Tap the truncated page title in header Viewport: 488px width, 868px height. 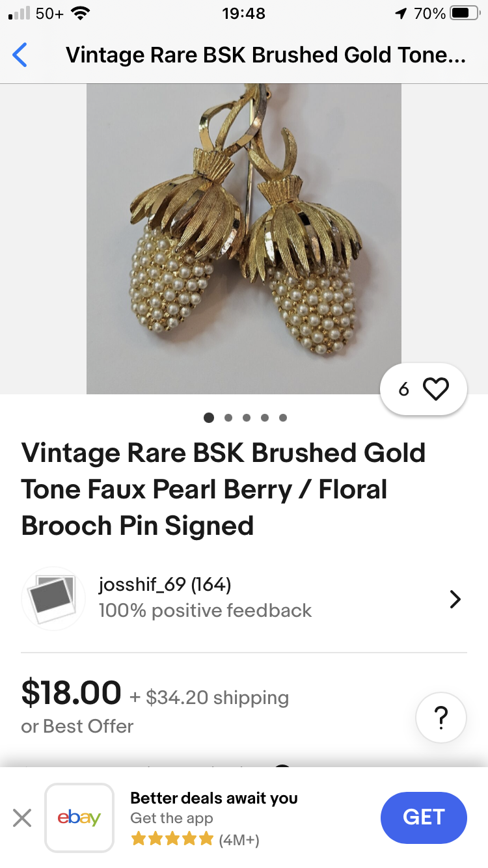coord(265,55)
